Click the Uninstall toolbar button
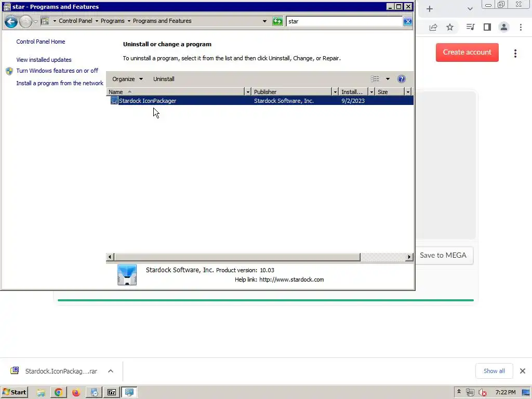 (164, 79)
